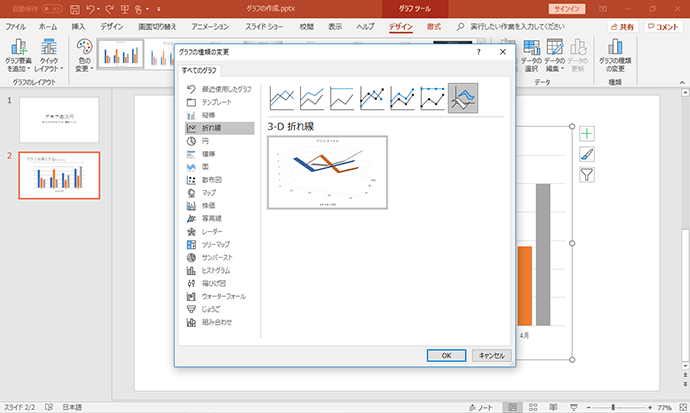
Task: Switch to normal view in status bar
Action: pyautogui.click(x=512, y=407)
